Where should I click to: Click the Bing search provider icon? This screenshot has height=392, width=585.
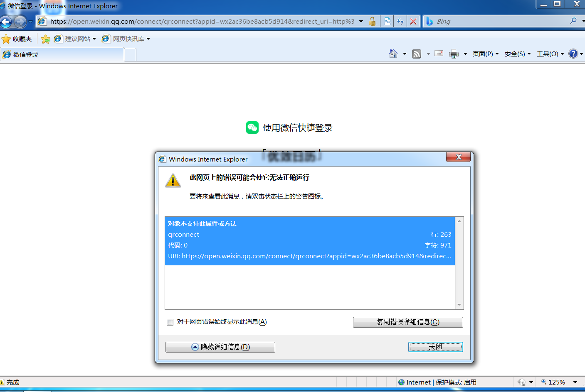[429, 21]
